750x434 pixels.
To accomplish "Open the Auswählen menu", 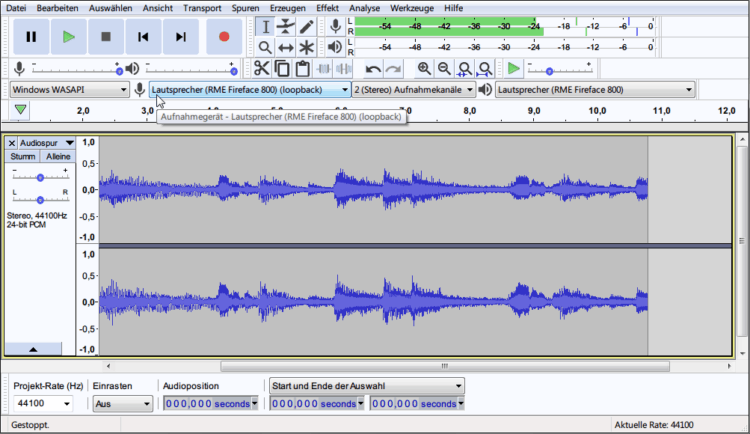I will coord(110,8).
